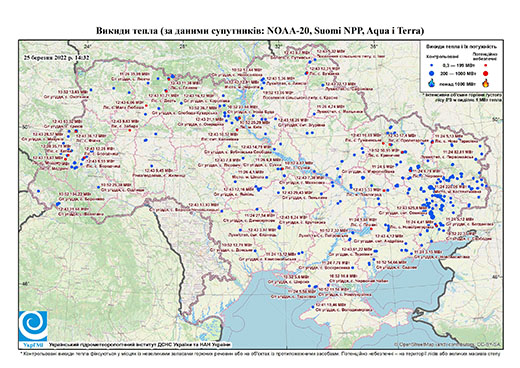Click the legend heading text

pyautogui.click(x=462, y=47)
